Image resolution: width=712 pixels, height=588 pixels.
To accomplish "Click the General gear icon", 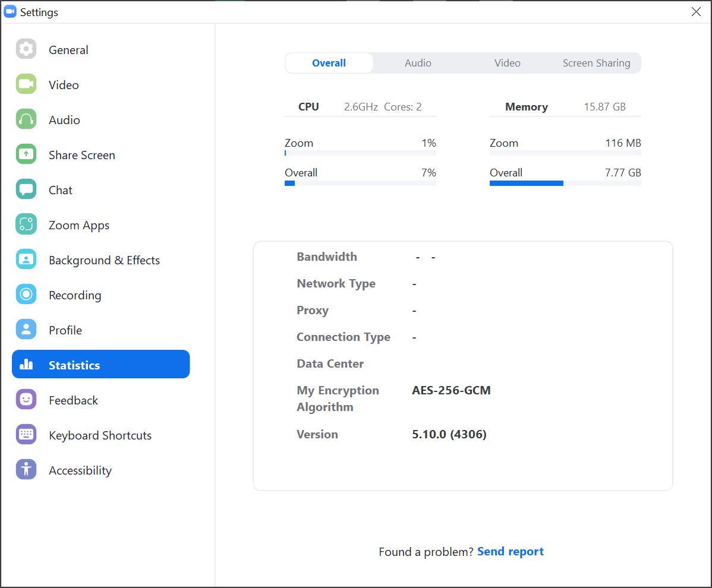I will [26, 49].
